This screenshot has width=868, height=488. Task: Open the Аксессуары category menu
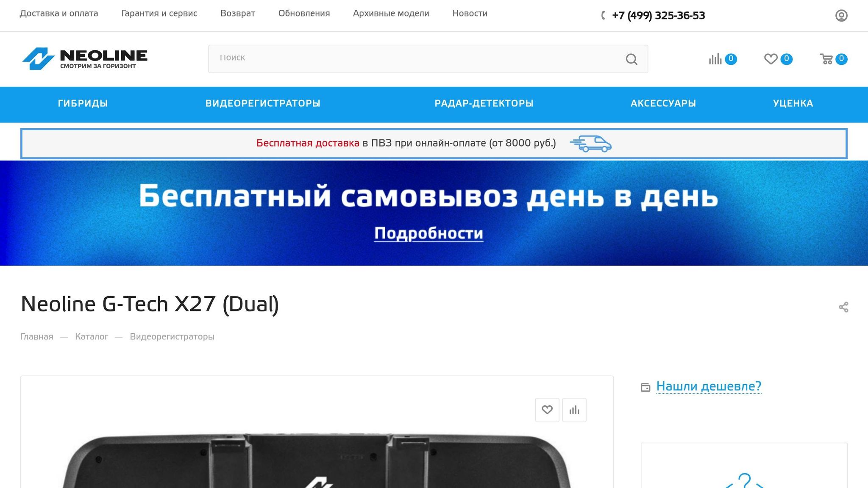(663, 103)
